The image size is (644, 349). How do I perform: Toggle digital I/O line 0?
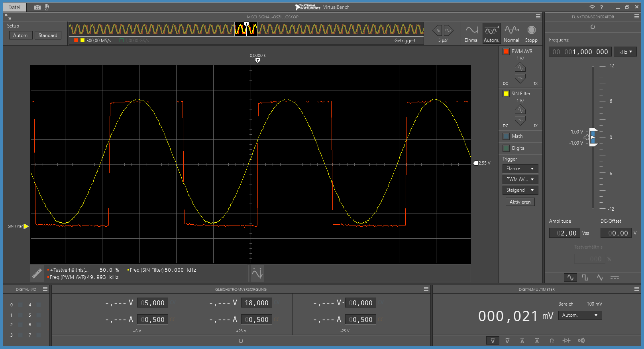point(20,305)
